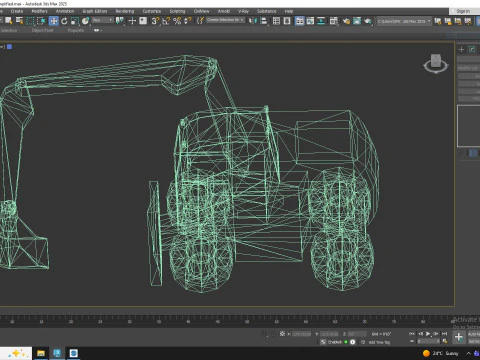Click Go to End playback button

tap(444, 334)
